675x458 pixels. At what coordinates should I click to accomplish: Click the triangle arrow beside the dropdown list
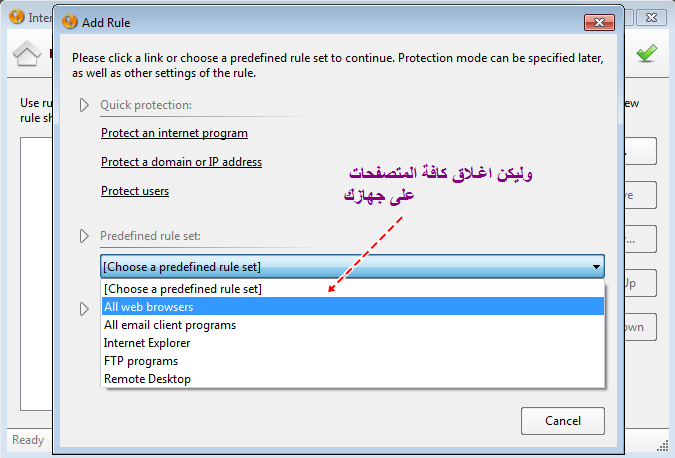84,309
